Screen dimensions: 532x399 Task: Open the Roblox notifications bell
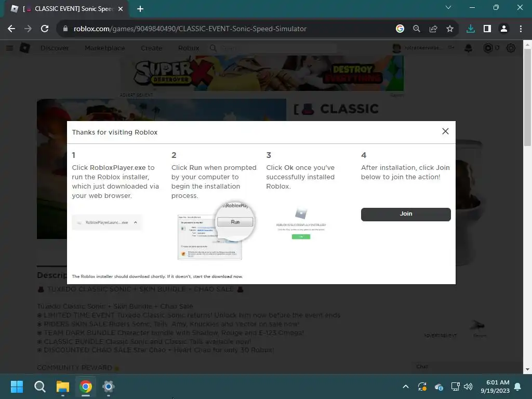[x=468, y=48]
